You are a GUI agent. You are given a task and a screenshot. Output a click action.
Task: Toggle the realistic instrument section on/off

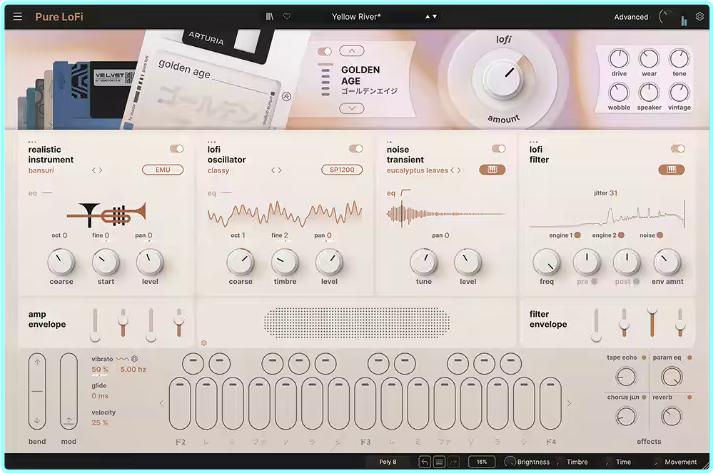pos(177,149)
